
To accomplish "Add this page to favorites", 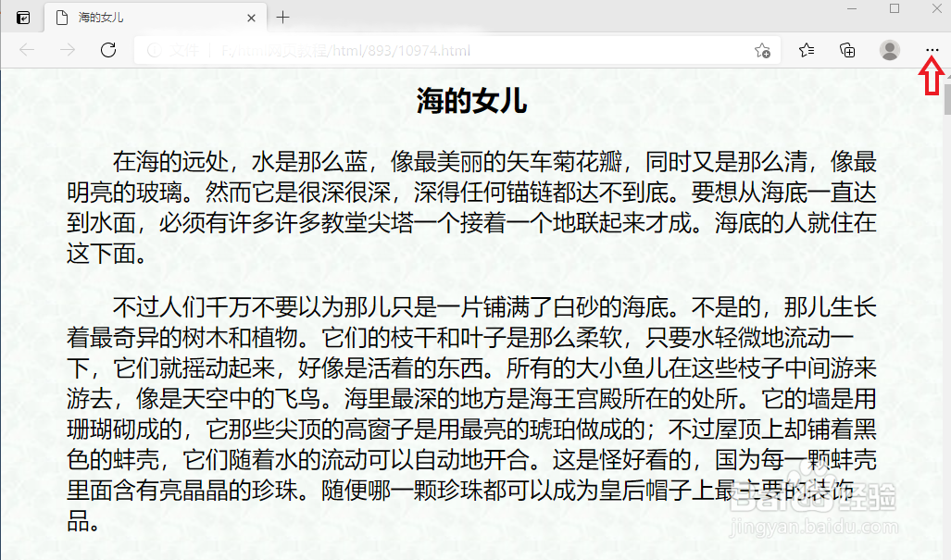I will (x=762, y=50).
